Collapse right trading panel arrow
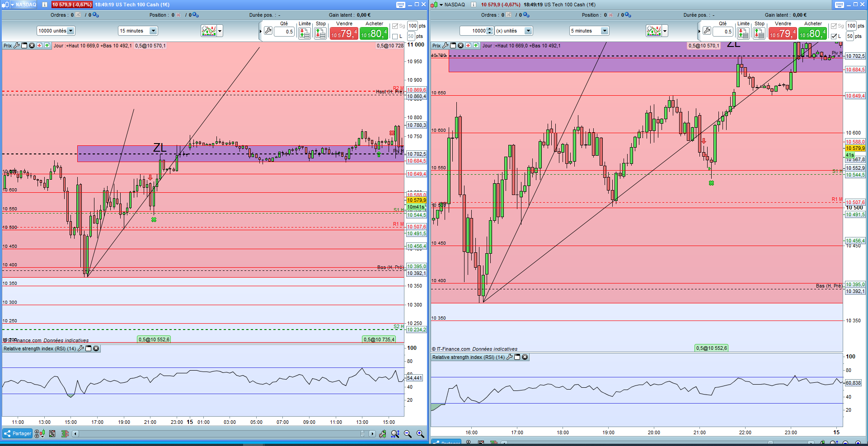868x446 pixels. (699, 31)
